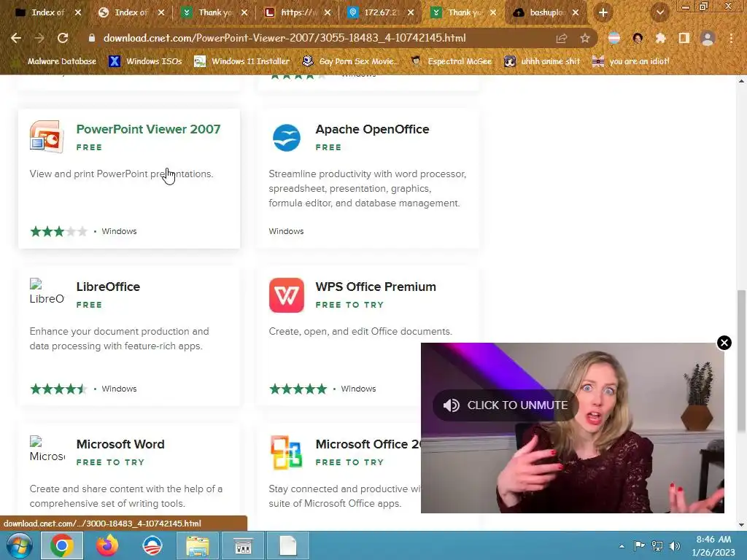Open the extensions puzzle piece menu
The height and width of the screenshot is (560, 747).
tap(660, 38)
